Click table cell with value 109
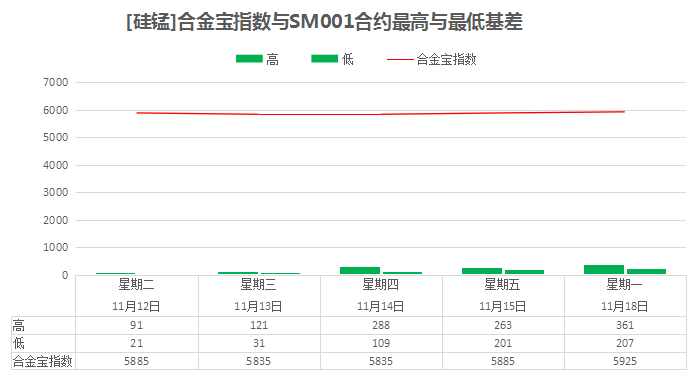This screenshot has width=697, height=381. 381,343
